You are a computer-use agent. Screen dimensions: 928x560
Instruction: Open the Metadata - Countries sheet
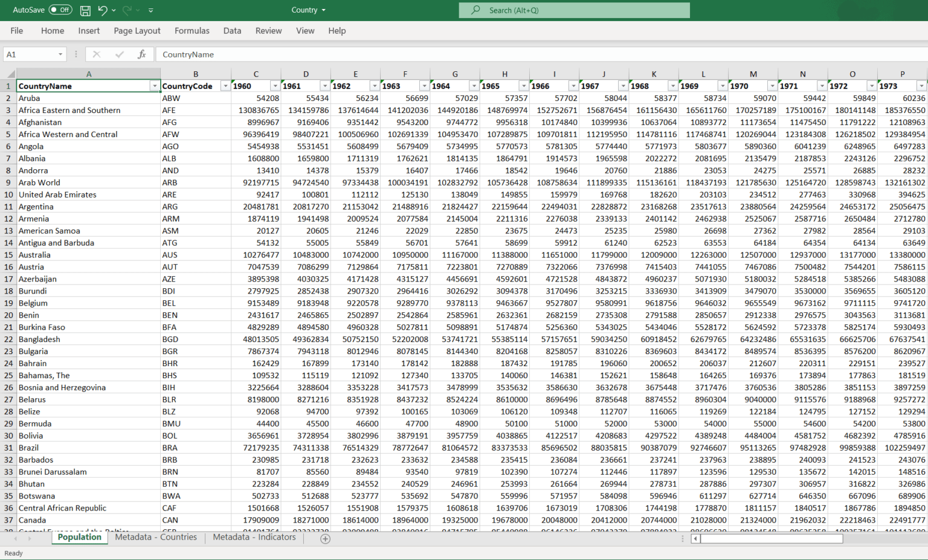pyautogui.click(x=156, y=537)
